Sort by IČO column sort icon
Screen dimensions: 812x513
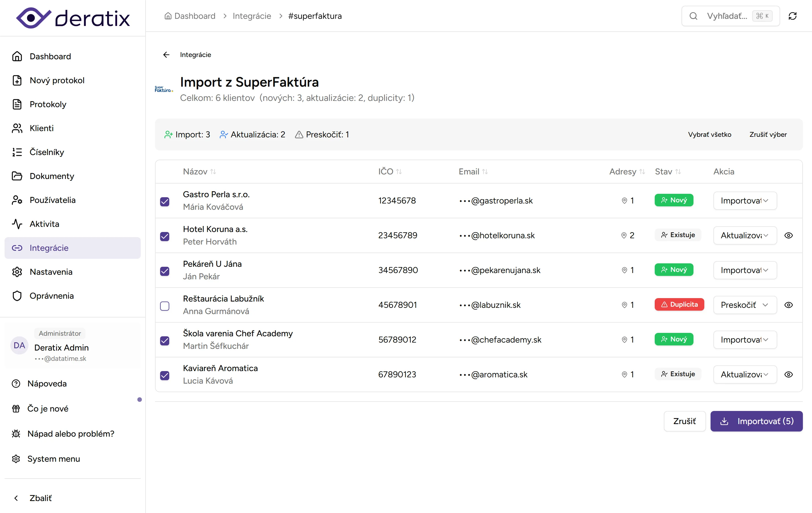click(x=399, y=172)
